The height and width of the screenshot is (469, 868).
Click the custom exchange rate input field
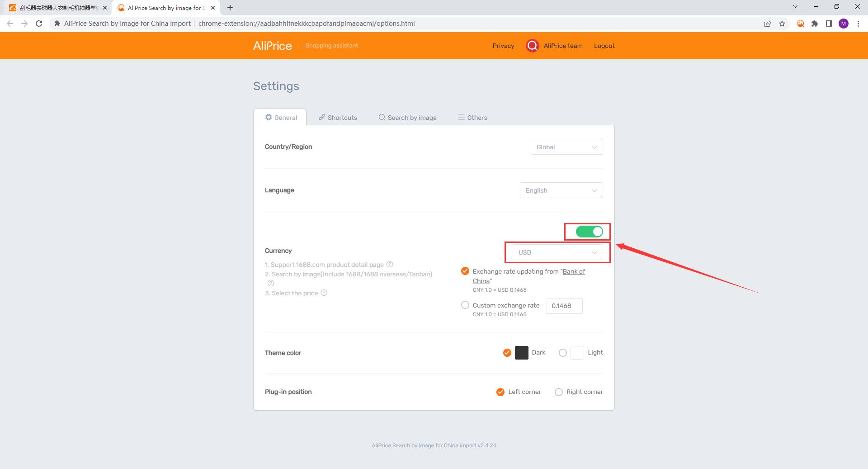[x=564, y=306]
